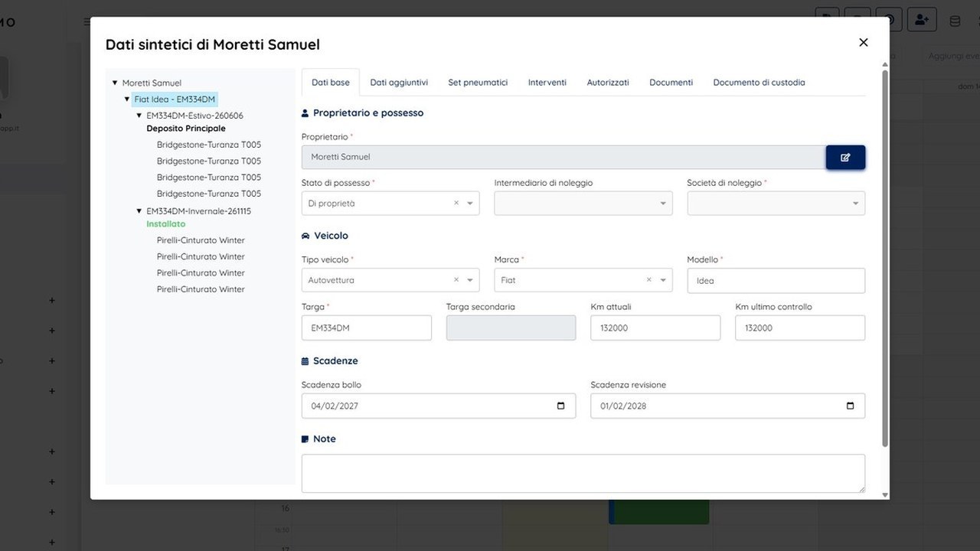Click the dialog's vertical scrollbar thumb

[x=886, y=259]
